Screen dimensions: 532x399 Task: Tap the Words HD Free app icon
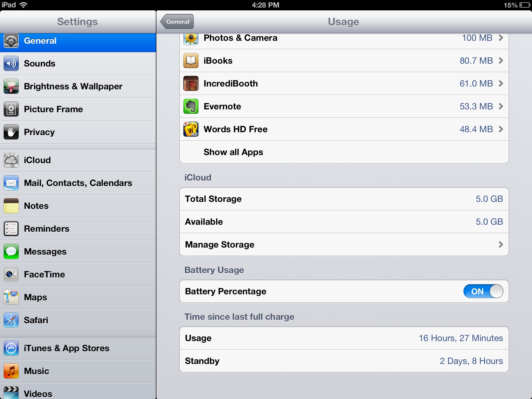click(191, 129)
